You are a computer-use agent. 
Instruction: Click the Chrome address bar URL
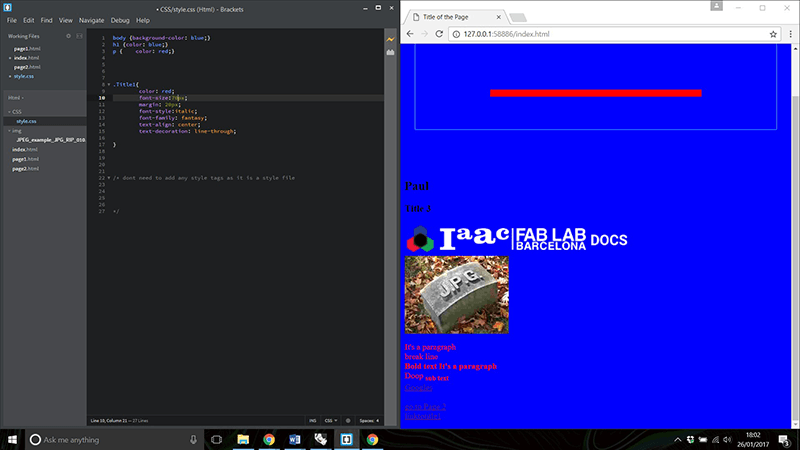pyautogui.click(x=507, y=34)
